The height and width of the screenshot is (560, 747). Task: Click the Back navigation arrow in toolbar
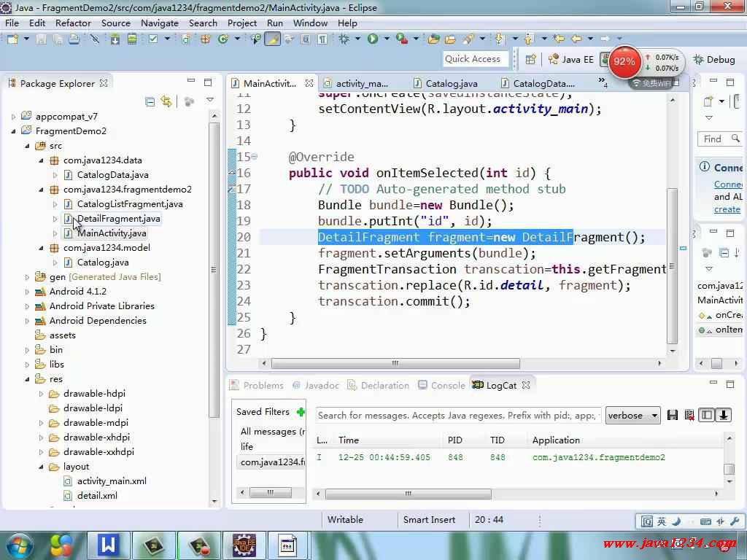[576, 39]
